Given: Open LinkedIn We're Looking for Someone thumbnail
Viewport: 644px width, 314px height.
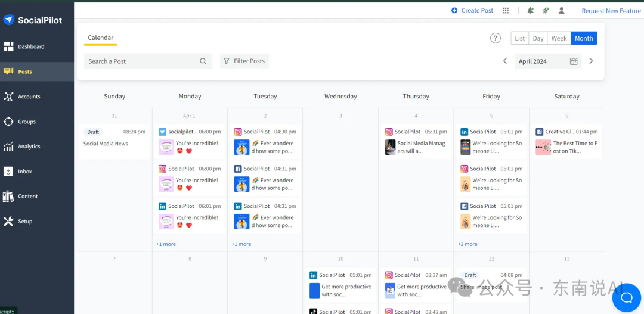Looking at the screenshot, I should click(x=465, y=147).
